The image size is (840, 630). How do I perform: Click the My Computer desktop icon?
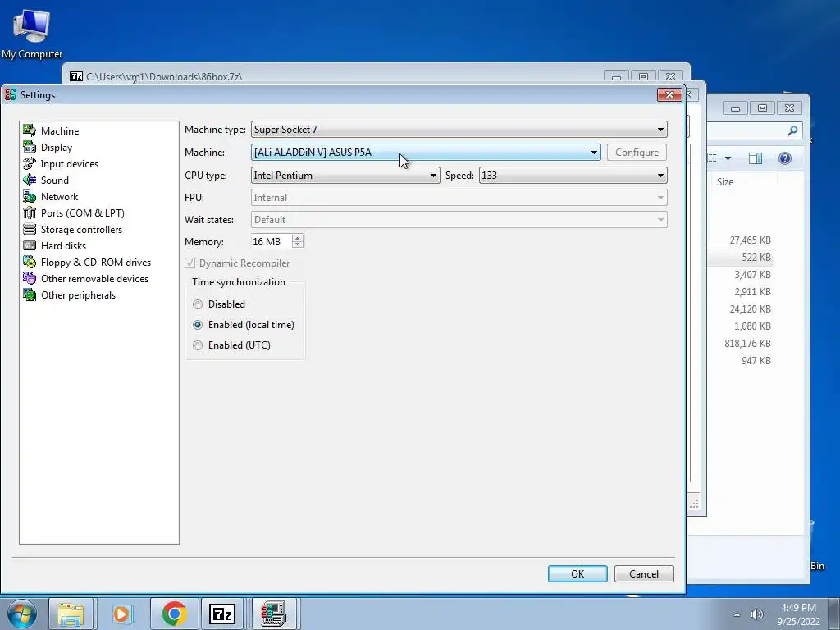pyautogui.click(x=32, y=33)
